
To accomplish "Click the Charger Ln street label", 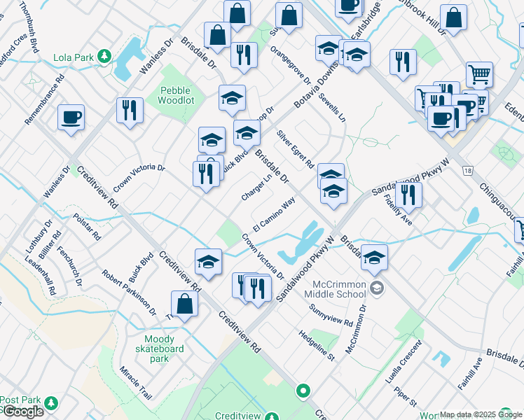I will point(256,188).
